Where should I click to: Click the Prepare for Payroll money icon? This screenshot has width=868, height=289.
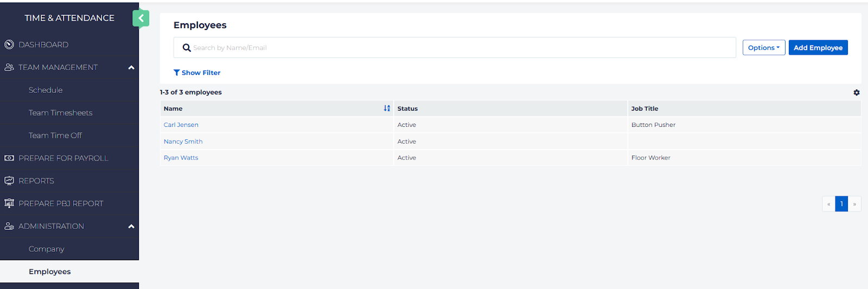pyautogui.click(x=9, y=158)
